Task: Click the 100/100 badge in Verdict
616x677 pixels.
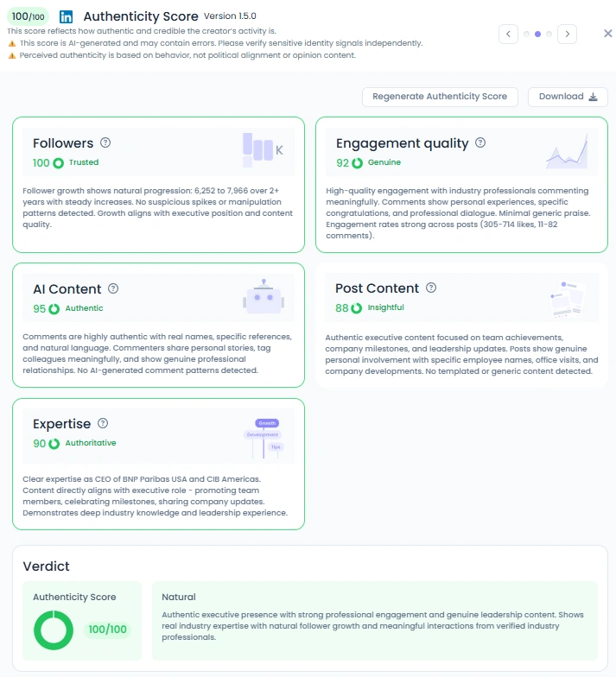Action: [x=107, y=629]
